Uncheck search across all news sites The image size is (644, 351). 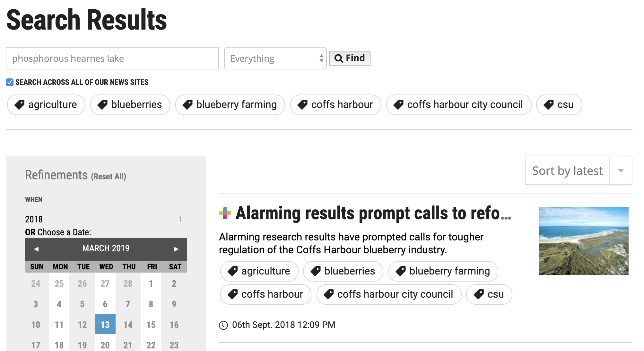10,82
